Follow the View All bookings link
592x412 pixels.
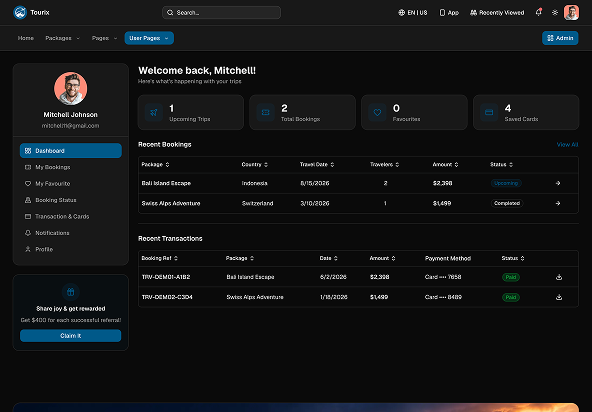[567, 145]
